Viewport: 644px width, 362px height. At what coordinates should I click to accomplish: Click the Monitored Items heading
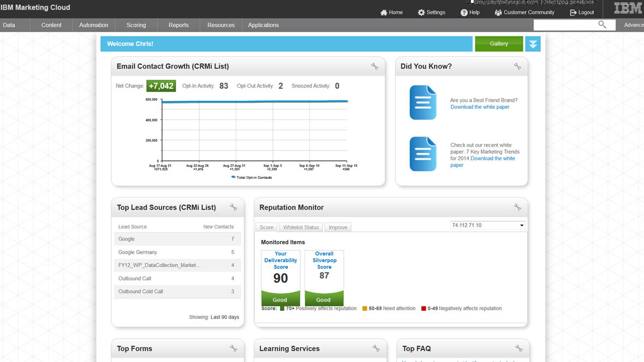point(283,242)
